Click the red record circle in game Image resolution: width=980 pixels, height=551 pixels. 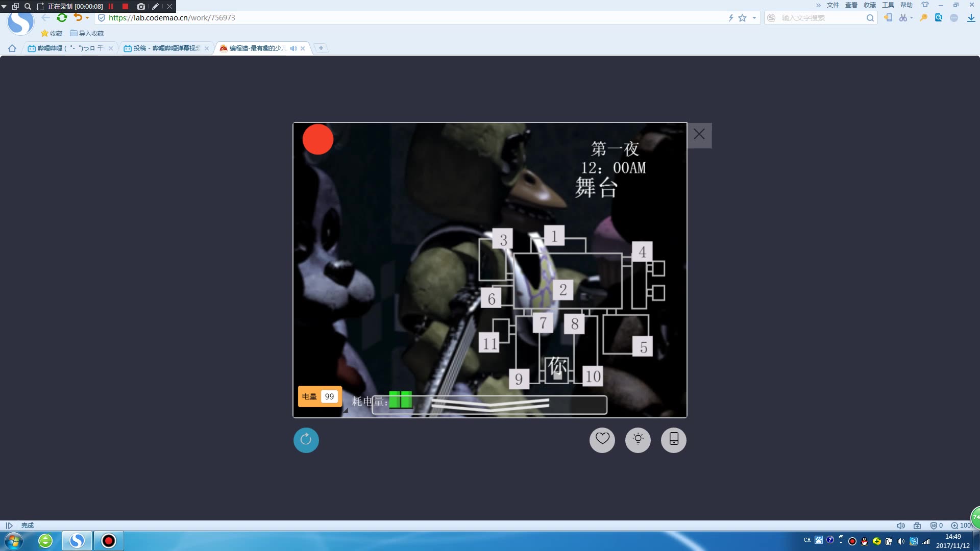tap(317, 139)
